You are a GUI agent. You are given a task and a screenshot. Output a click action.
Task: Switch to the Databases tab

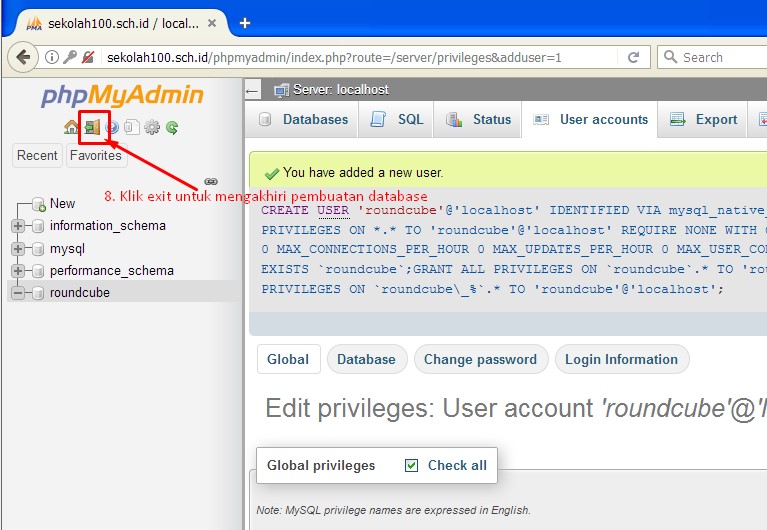coord(304,119)
